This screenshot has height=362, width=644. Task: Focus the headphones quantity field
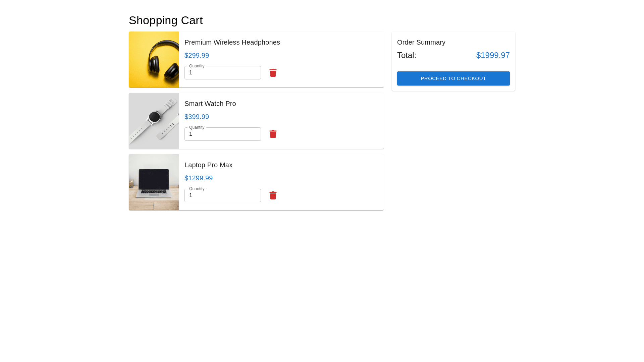click(222, 73)
